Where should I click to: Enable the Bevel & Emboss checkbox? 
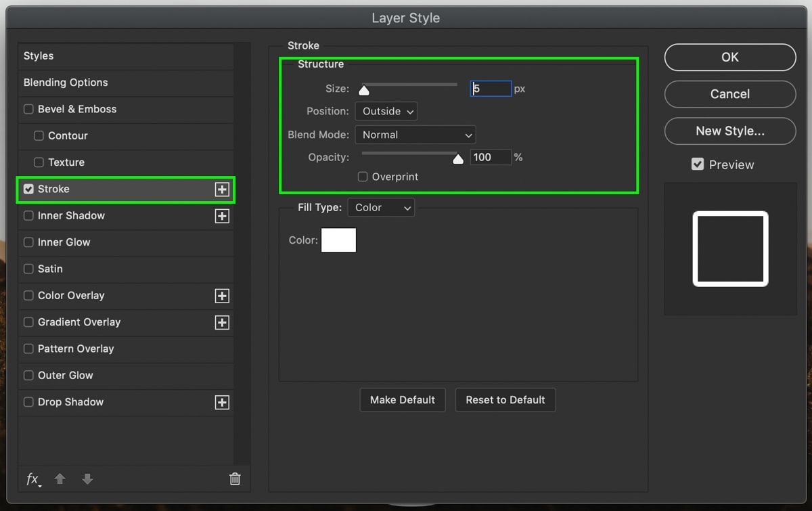[28, 109]
